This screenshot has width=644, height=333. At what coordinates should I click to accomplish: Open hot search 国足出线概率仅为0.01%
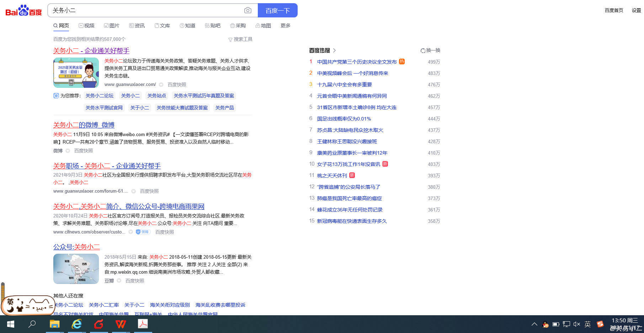(344, 119)
